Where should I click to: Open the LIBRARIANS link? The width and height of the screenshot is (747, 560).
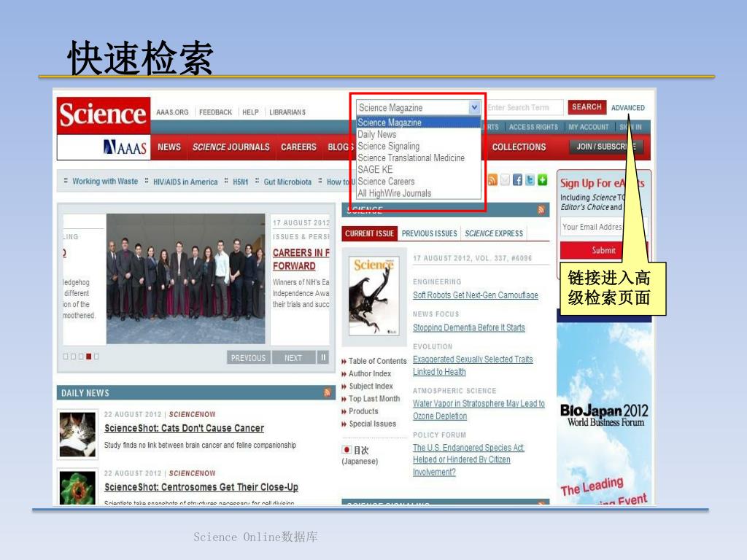pyautogui.click(x=287, y=112)
